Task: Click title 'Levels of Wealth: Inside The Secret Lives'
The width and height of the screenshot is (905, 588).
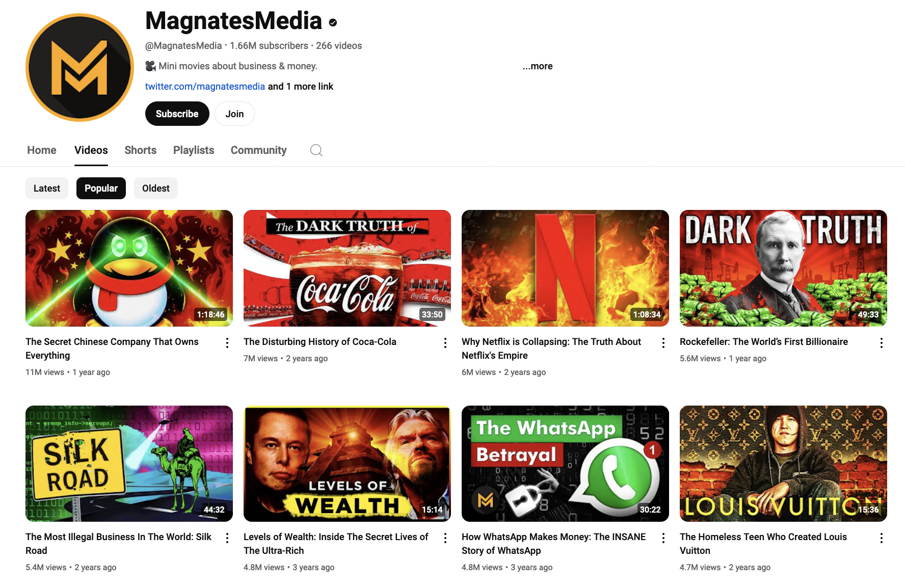Action: [x=336, y=544]
